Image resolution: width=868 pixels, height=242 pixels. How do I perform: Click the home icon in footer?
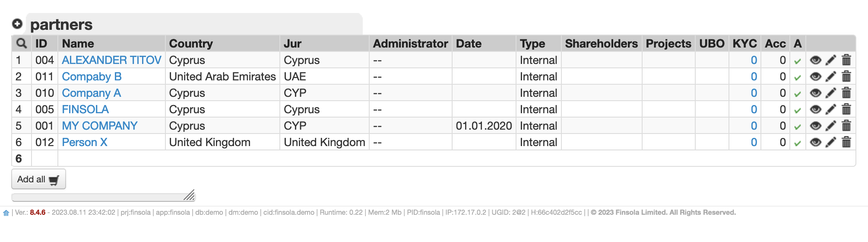pyautogui.click(x=6, y=213)
